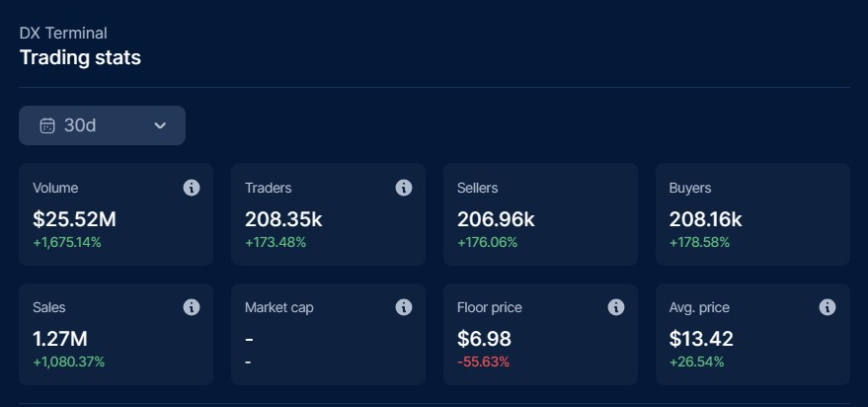Click the Traders info icon

[404, 188]
